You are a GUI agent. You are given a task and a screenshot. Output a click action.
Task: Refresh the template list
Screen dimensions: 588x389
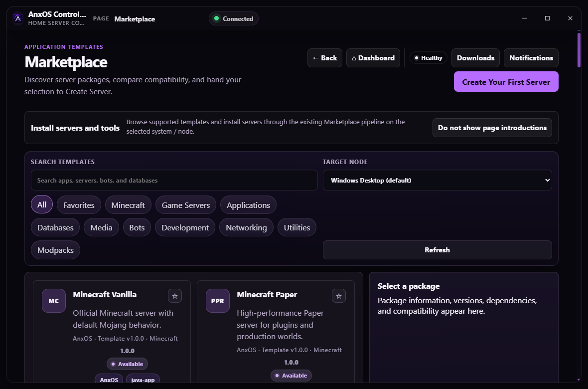tap(437, 250)
